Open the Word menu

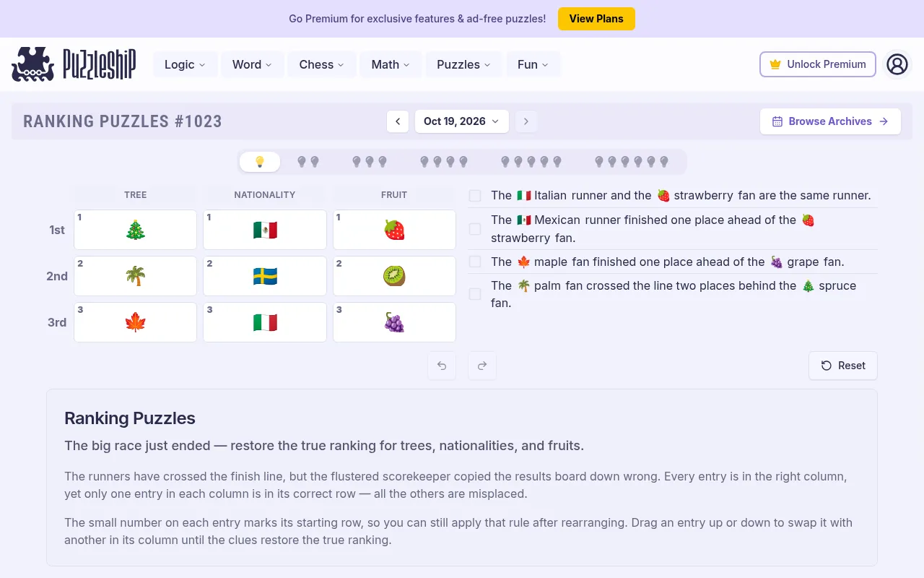pos(252,64)
